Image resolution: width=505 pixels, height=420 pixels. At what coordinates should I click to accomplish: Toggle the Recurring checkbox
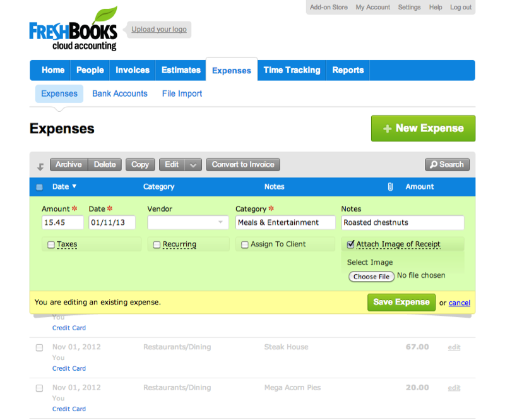click(157, 245)
